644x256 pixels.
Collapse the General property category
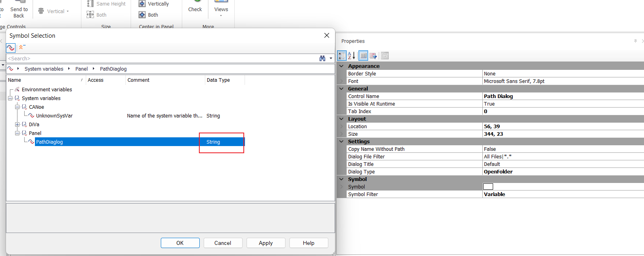pos(341,89)
